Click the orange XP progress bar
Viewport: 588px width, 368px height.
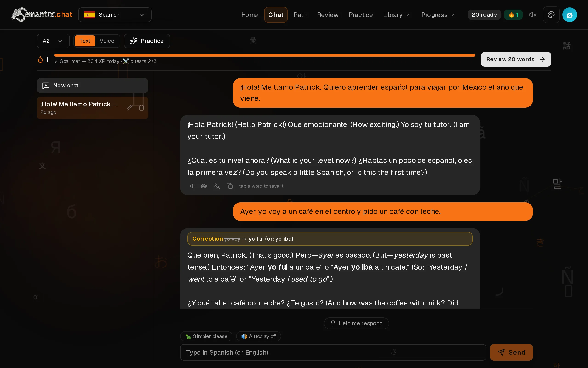[265, 55]
